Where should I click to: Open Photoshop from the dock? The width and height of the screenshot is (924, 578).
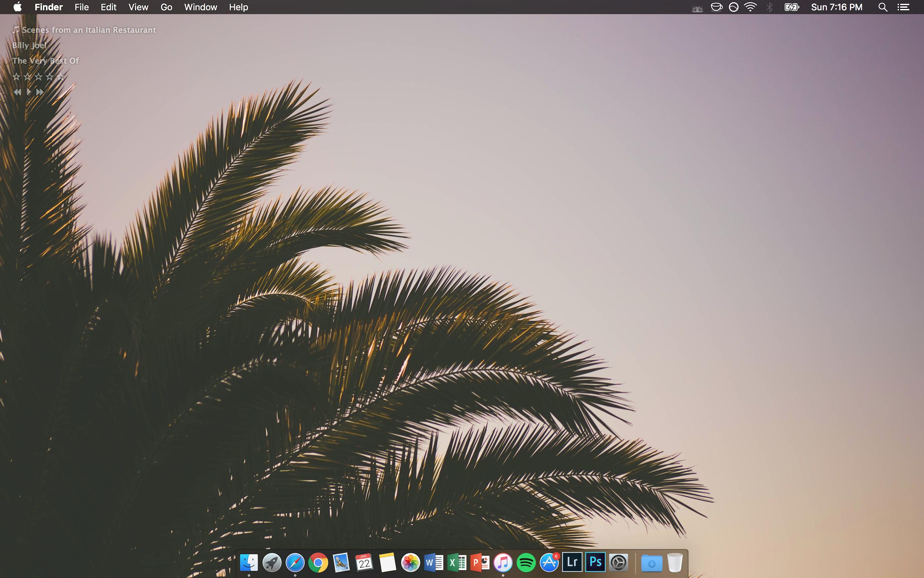click(596, 563)
